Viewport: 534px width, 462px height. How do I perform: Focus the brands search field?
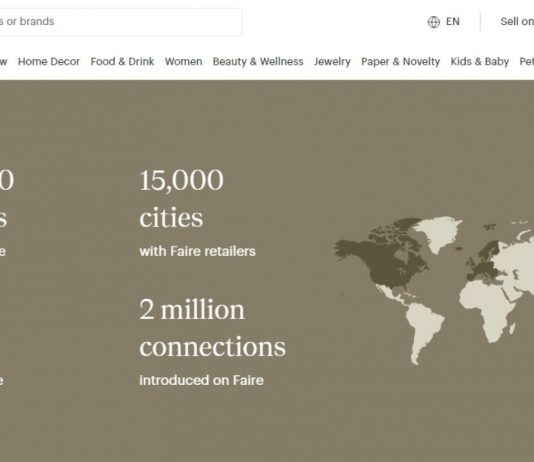point(120,22)
